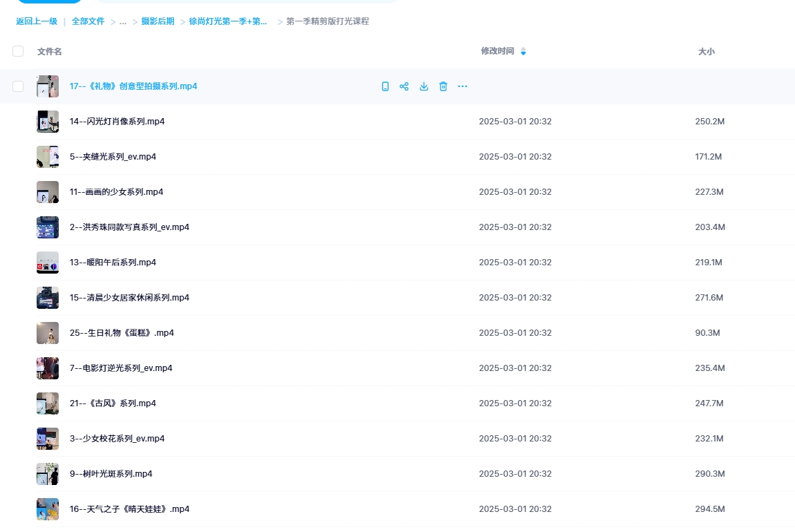Click the 14--闪光灯肖像系列 video thumbnail
The image size is (795, 532).
[48, 122]
